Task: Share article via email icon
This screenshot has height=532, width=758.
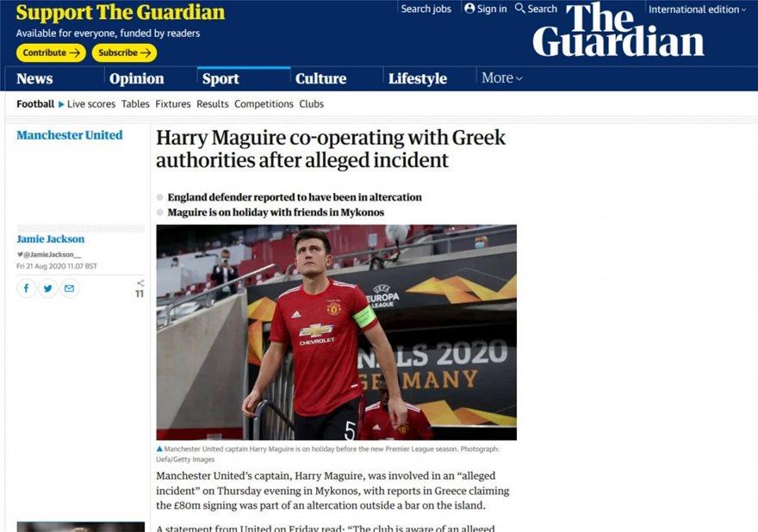Action: point(69,288)
